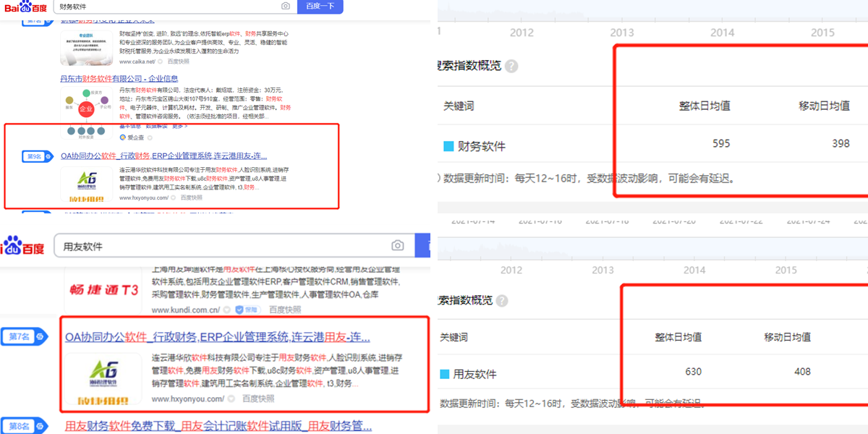Open 百度快照 for www.kundi.com.cn/
Image resolution: width=868 pixels, height=434 pixels.
[285, 310]
